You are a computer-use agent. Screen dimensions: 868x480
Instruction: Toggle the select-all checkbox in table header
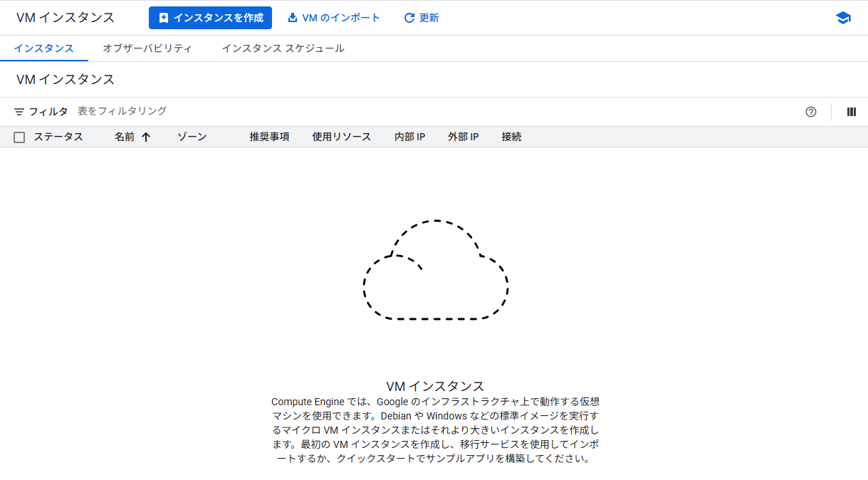pos(19,137)
